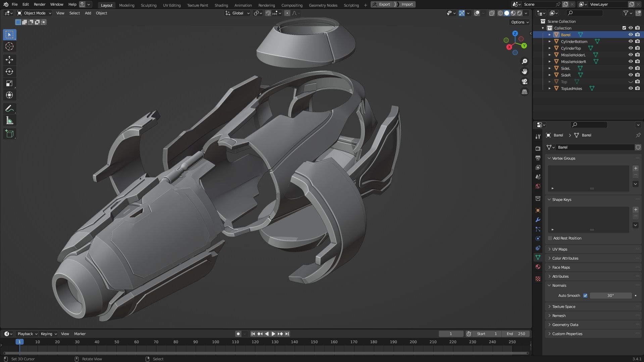Screen dimensions: 644x362
Task: Pin the properties context
Action: pyautogui.click(x=638, y=135)
